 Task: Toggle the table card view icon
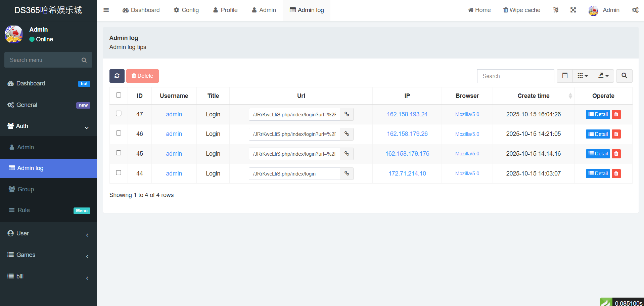point(565,76)
